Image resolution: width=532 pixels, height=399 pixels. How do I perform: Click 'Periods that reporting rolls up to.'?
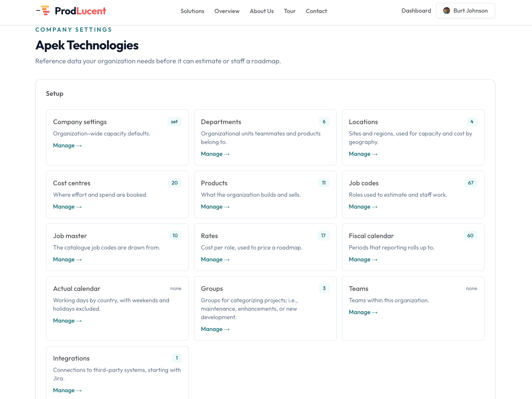tap(392, 247)
